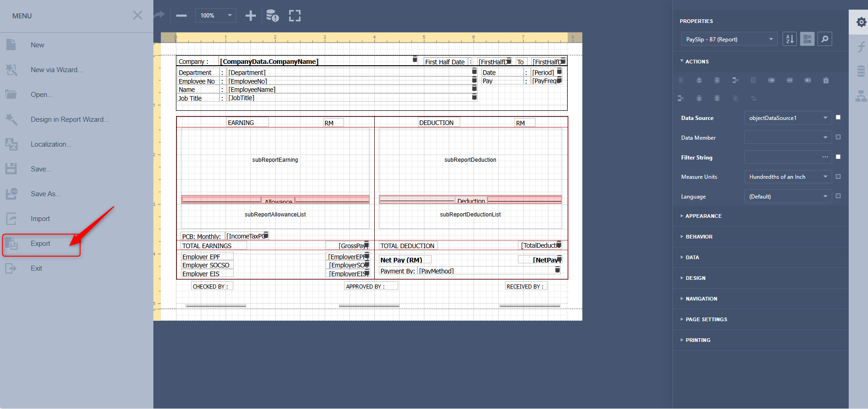This screenshot has width=868, height=409.
Task: Click the Localization icon
Action: point(11,144)
